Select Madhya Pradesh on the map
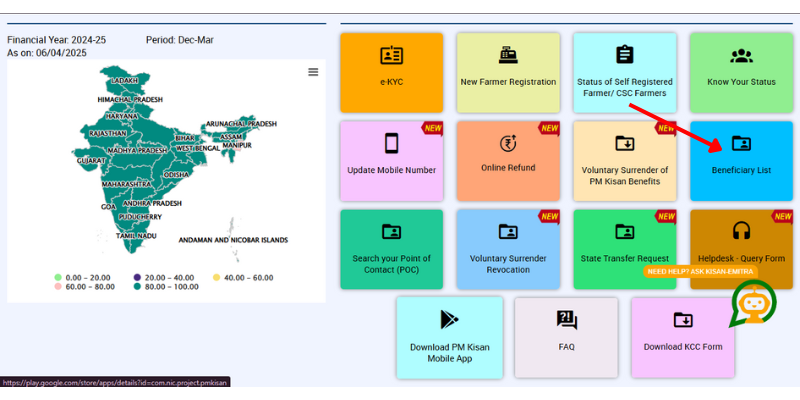Image resolution: width=800 pixels, height=400 pixels. [x=137, y=151]
